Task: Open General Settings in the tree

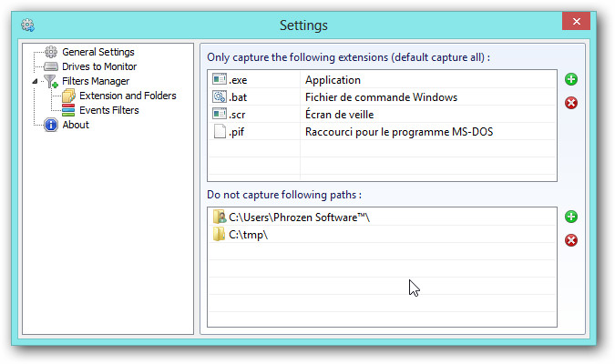Action: coord(97,52)
